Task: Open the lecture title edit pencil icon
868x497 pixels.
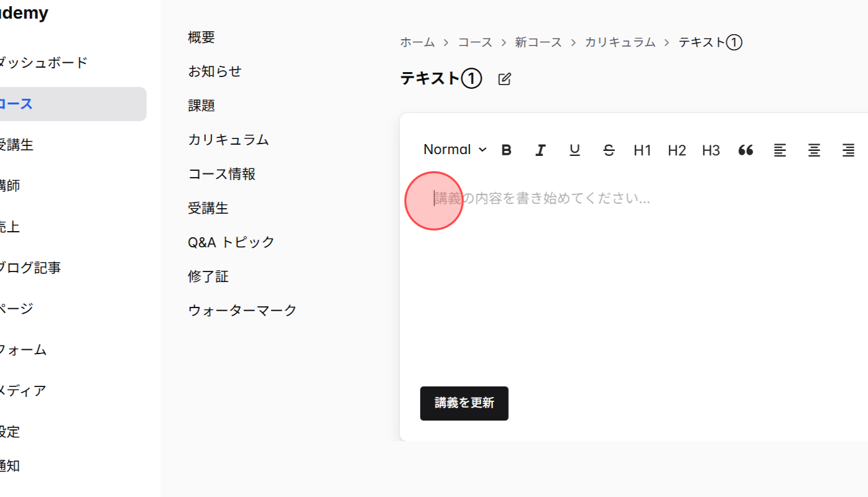Action: [504, 78]
